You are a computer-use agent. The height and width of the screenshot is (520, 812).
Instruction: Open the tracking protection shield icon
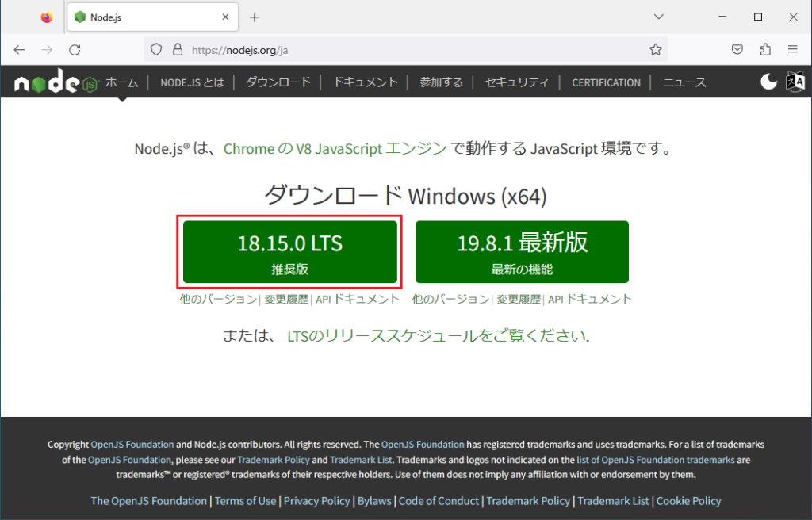point(156,50)
